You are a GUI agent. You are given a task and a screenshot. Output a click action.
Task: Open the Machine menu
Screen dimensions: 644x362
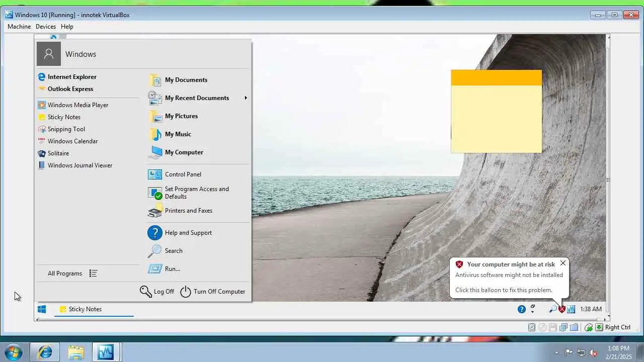point(19,27)
